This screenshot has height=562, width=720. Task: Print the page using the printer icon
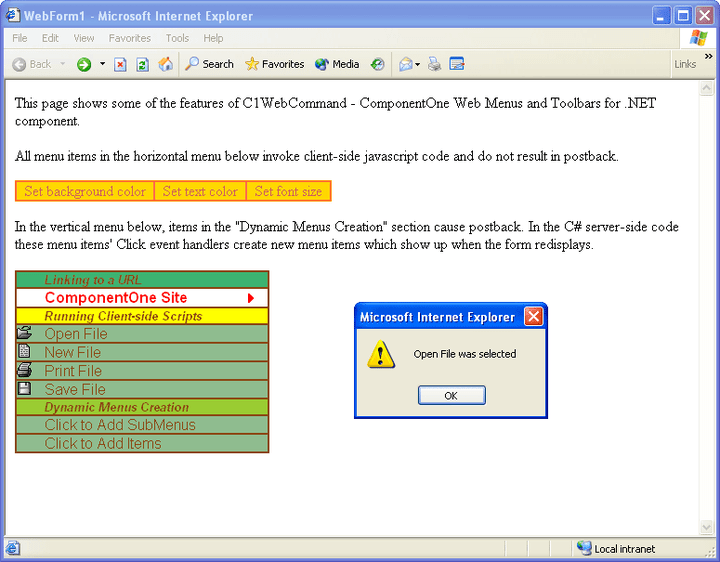pyautogui.click(x=434, y=64)
